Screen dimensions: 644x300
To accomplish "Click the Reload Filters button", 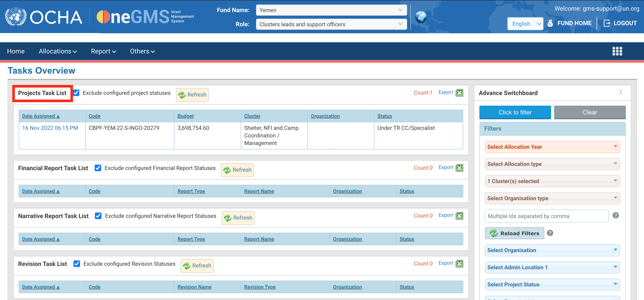I will [514, 233].
